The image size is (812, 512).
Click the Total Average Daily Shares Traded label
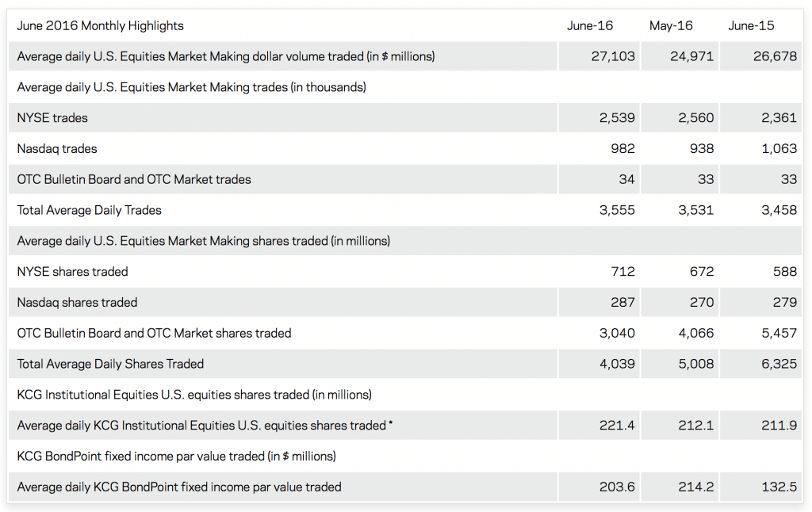tap(110, 364)
